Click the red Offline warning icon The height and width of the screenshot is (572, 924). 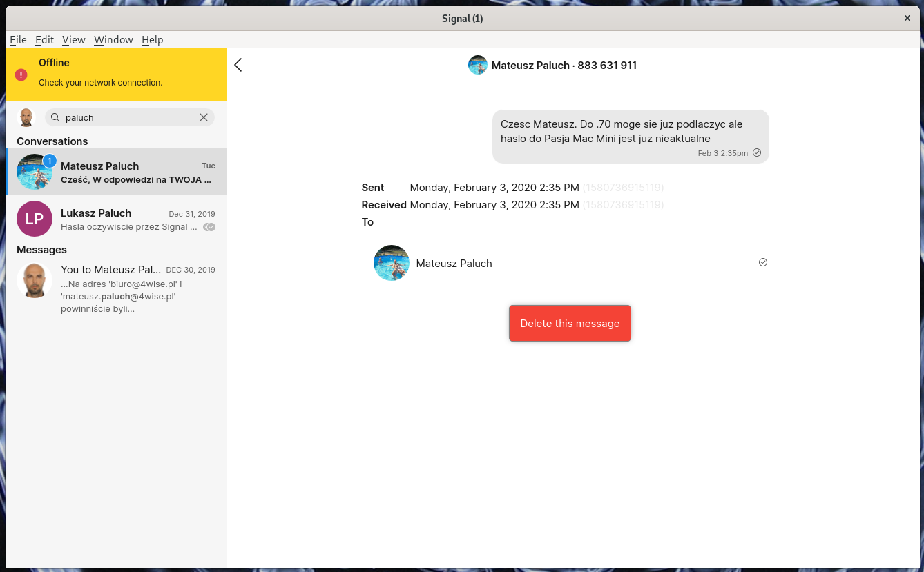tap(21, 75)
